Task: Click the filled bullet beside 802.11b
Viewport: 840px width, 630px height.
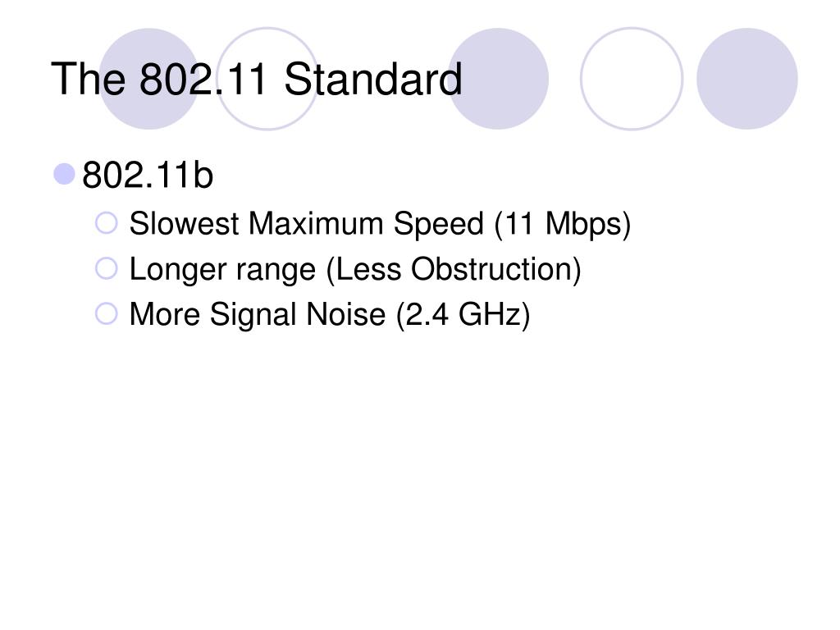Action: tap(64, 174)
